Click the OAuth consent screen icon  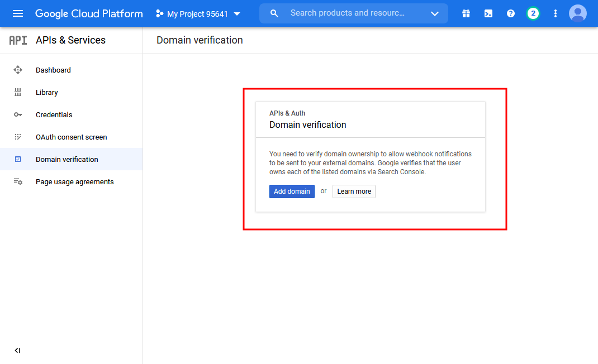tap(17, 137)
